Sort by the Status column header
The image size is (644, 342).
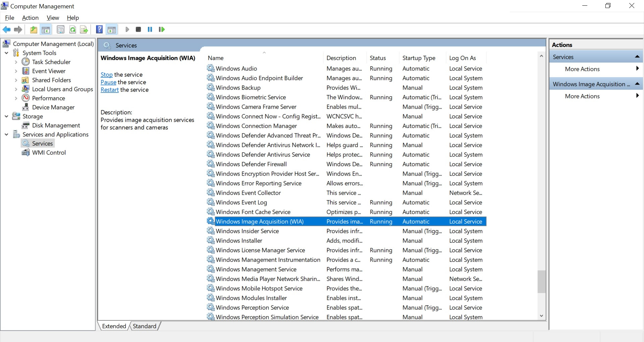382,58
